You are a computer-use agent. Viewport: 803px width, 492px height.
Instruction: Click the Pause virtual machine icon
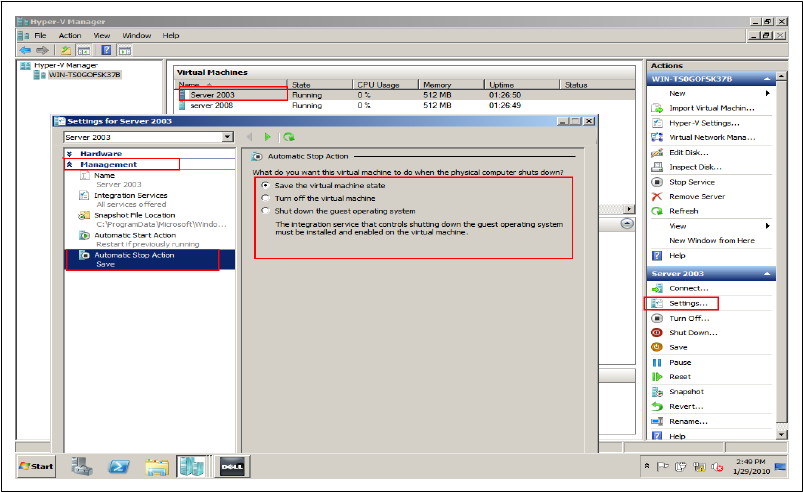[x=657, y=362]
